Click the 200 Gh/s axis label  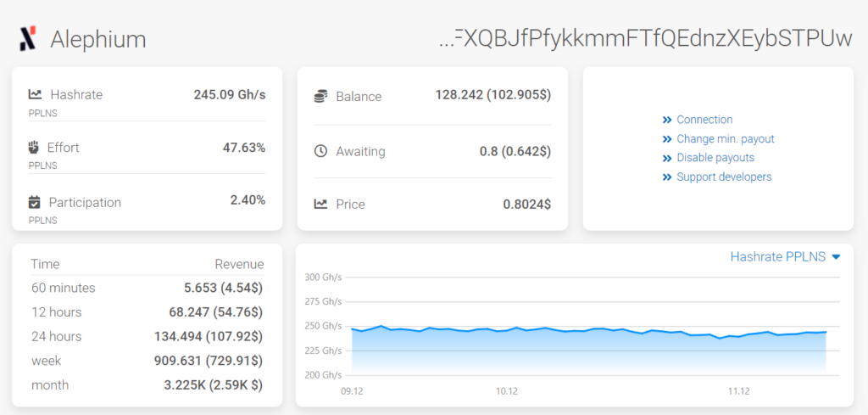coord(323,375)
